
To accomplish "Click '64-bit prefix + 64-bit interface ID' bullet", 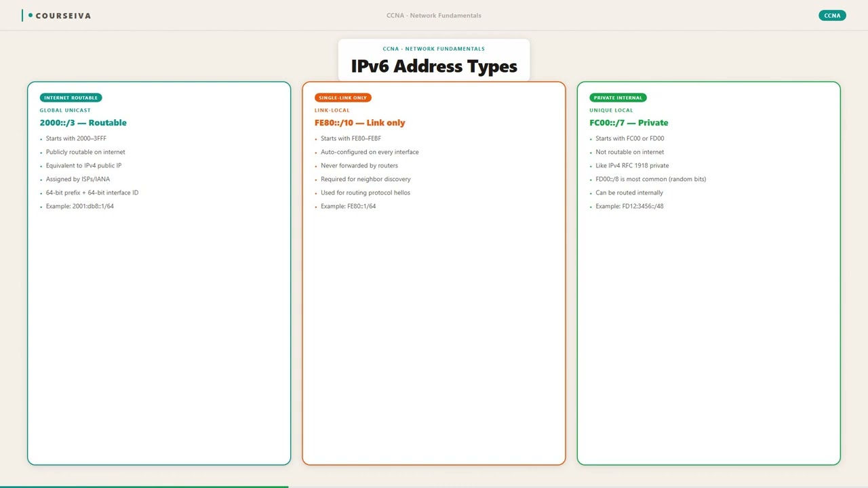I will tap(92, 192).
